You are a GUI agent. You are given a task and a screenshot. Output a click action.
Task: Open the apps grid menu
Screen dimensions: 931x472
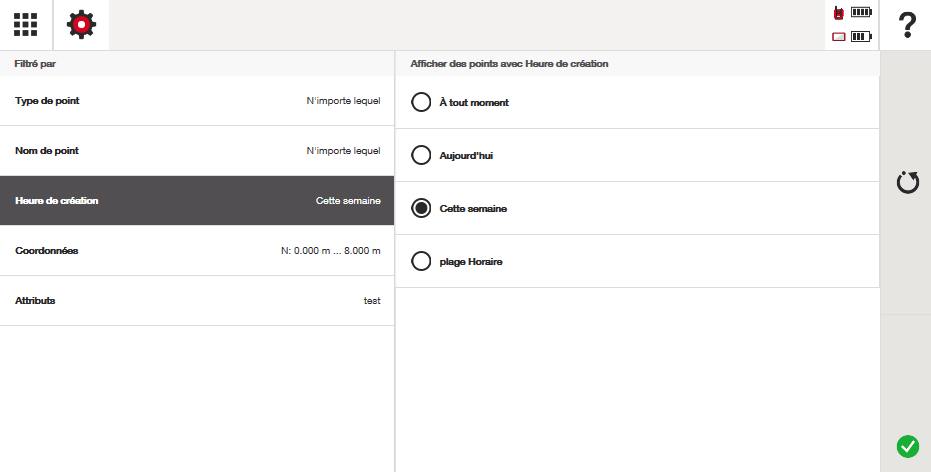pyautogui.click(x=26, y=25)
